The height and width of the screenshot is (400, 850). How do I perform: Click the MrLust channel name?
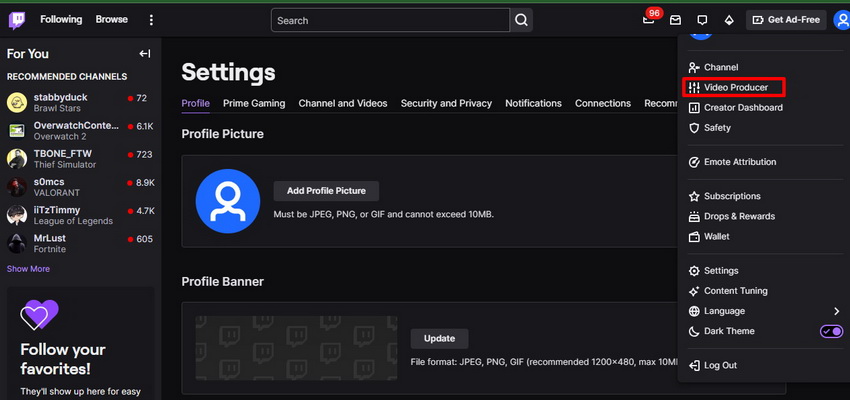(x=50, y=238)
